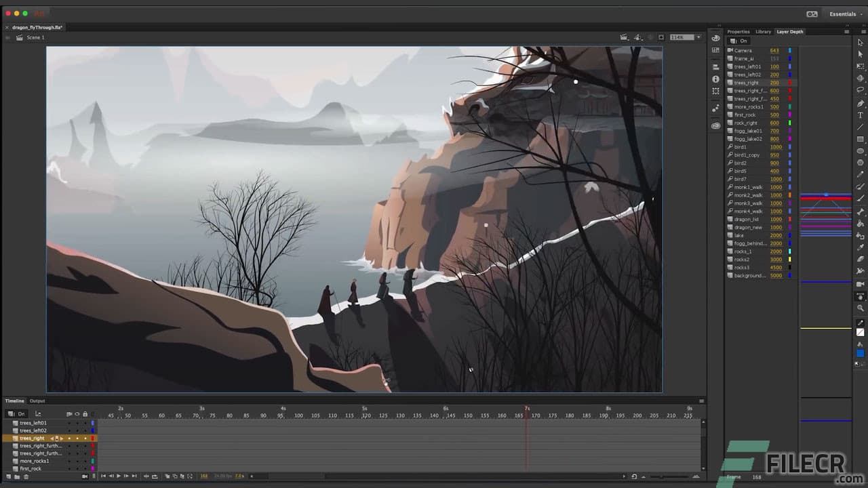The image size is (868, 488).
Task: Toggle the Layer Depth On button
Action: (x=738, y=41)
